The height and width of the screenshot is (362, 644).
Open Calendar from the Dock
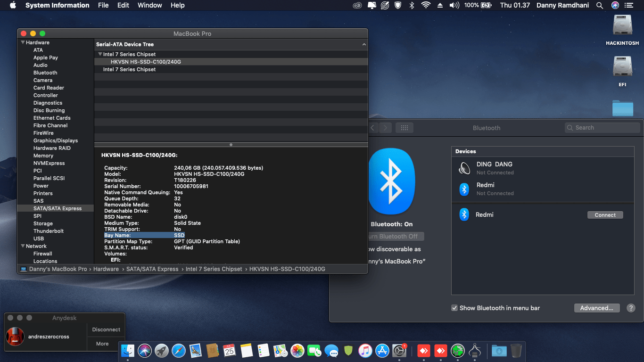coord(230,351)
